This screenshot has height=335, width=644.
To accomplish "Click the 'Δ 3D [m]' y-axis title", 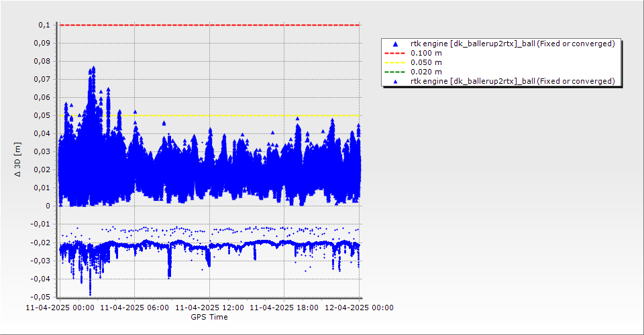I will click(17, 159).
